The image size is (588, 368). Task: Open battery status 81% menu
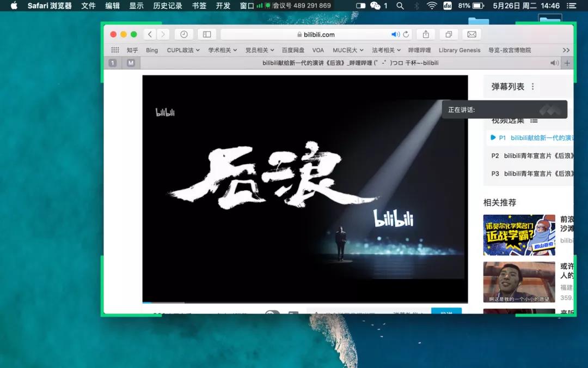click(471, 5)
